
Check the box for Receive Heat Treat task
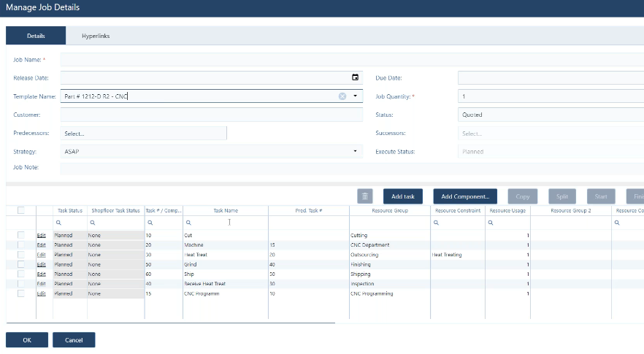coord(21,284)
